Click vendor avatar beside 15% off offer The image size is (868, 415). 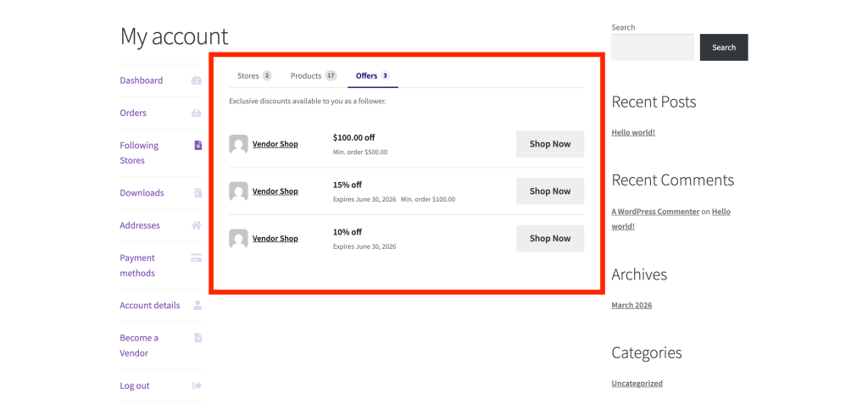click(238, 191)
